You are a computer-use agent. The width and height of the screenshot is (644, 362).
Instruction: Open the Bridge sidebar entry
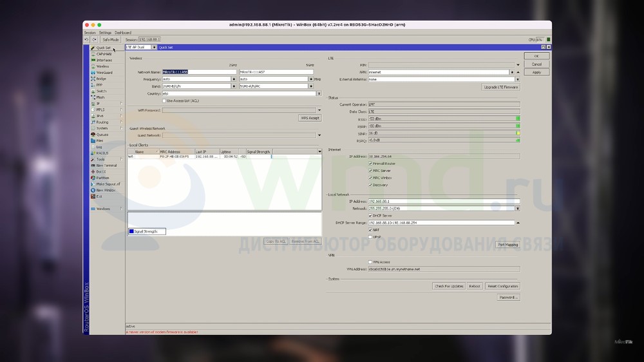(x=101, y=79)
